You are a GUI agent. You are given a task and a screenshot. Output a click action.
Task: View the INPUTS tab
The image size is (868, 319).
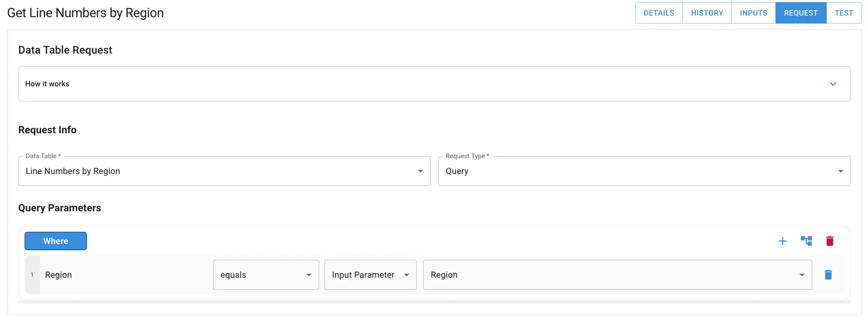click(753, 13)
